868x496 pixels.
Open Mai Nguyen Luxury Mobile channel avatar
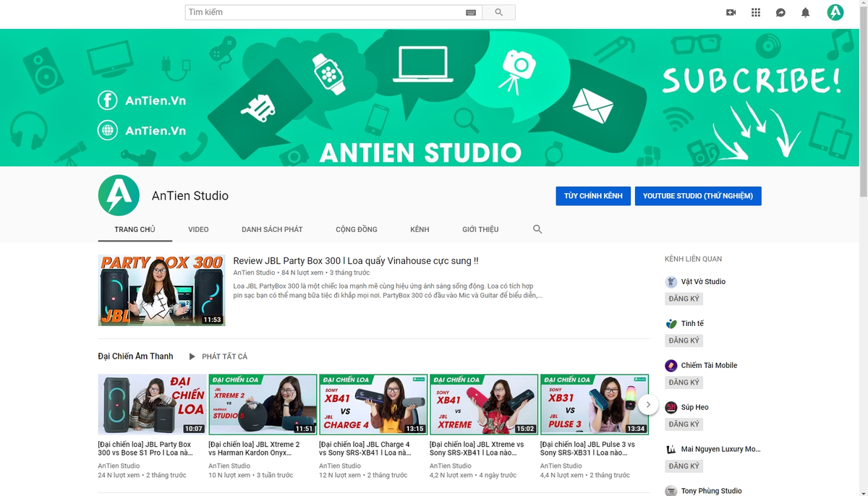tap(671, 449)
